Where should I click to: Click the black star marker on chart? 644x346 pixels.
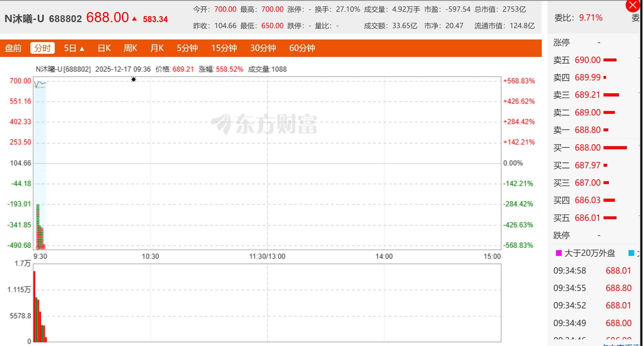(134, 79)
